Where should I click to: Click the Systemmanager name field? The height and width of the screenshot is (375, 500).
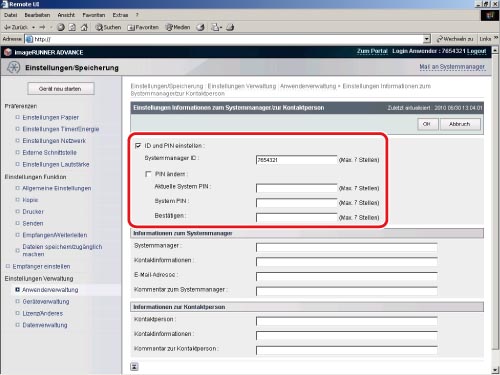346,247
